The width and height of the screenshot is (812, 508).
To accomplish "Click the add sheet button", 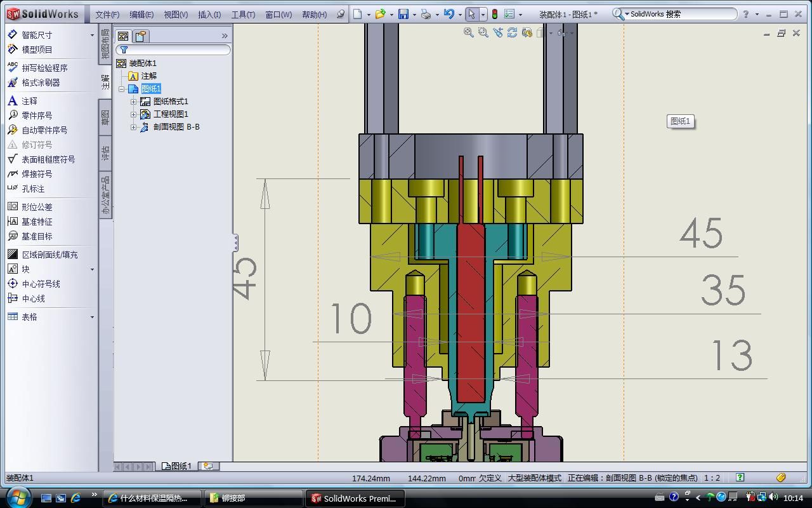I will tap(207, 466).
